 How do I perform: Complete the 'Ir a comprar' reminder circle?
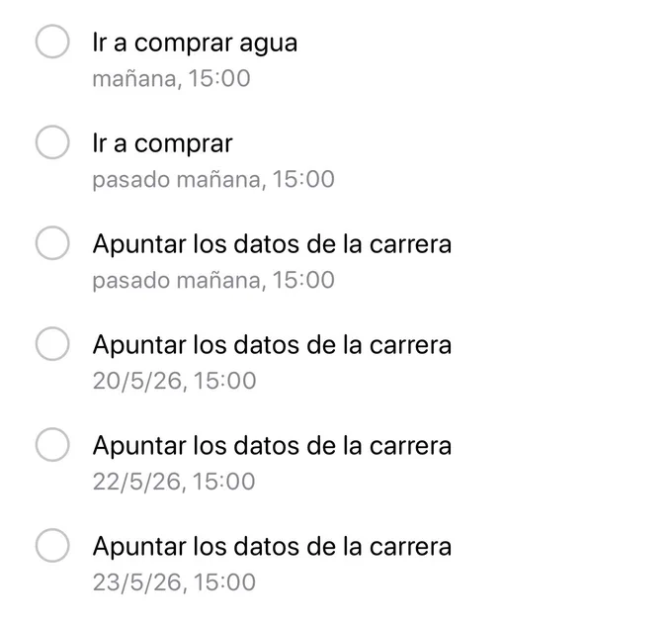click(x=52, y=142)
